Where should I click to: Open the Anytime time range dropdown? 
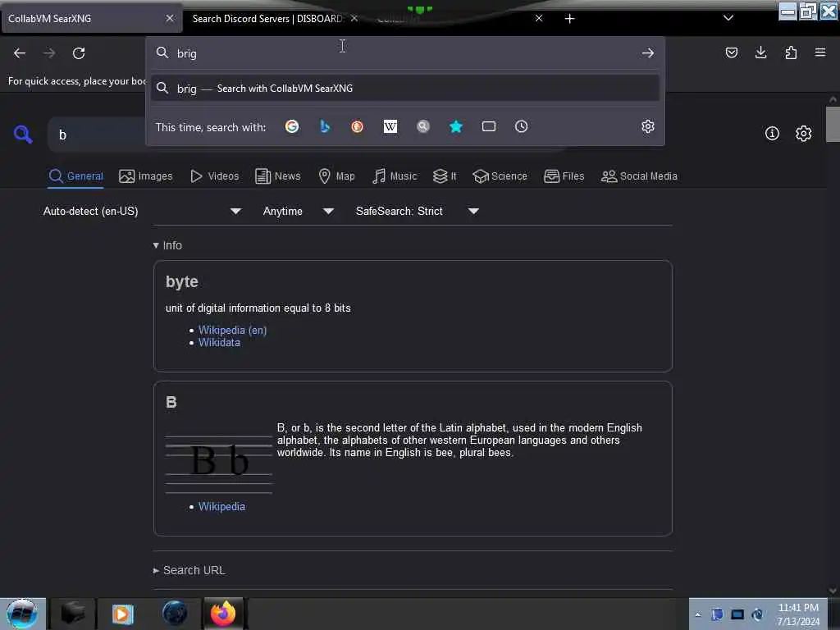click(299, 211)
